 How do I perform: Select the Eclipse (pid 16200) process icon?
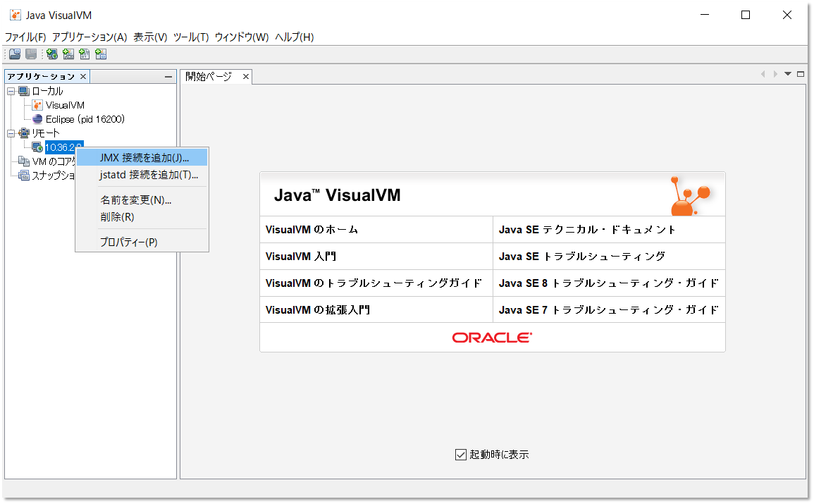(x=38, y=118)
